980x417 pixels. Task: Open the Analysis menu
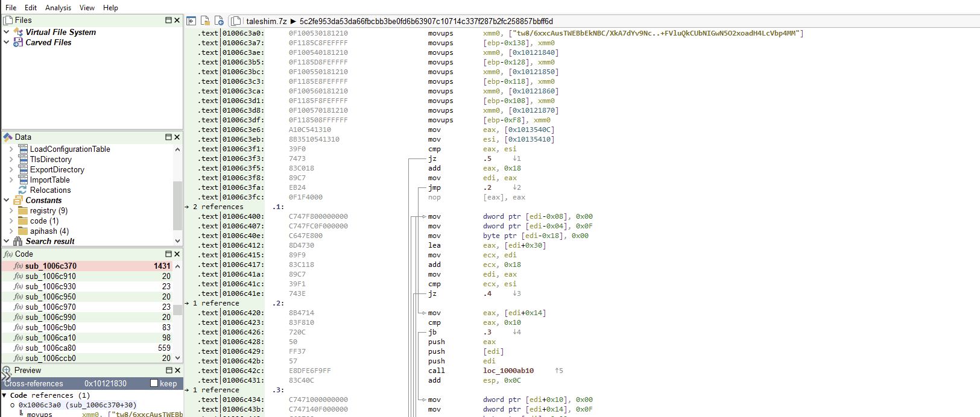tap(58, 8)
